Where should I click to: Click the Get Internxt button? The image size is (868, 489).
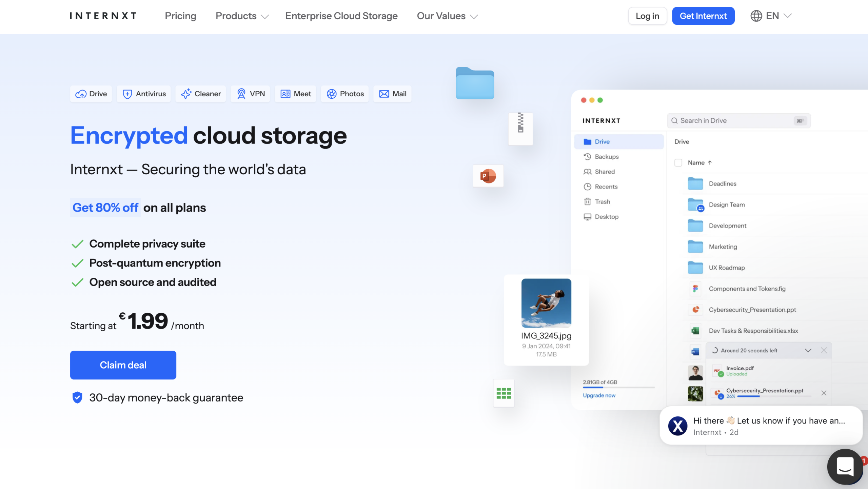click(x=703, y=16)
